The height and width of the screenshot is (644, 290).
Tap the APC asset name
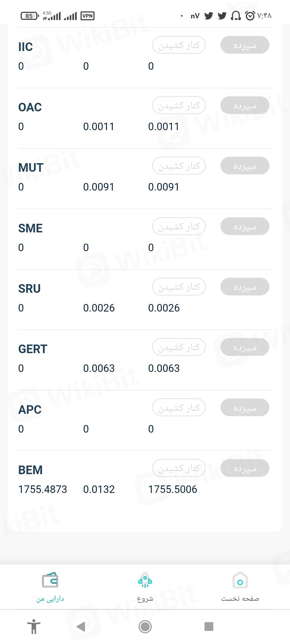[x=30, y=410]
